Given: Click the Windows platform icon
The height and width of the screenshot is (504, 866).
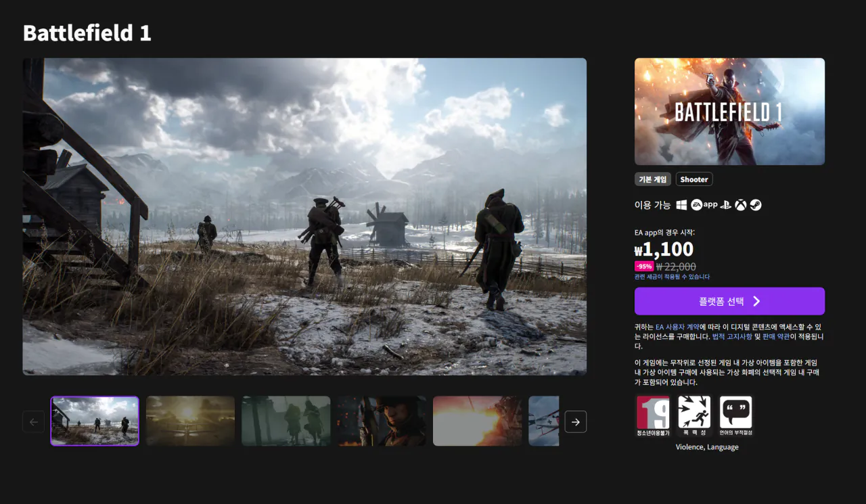Looking at the screenshot, I should [681, 204].
